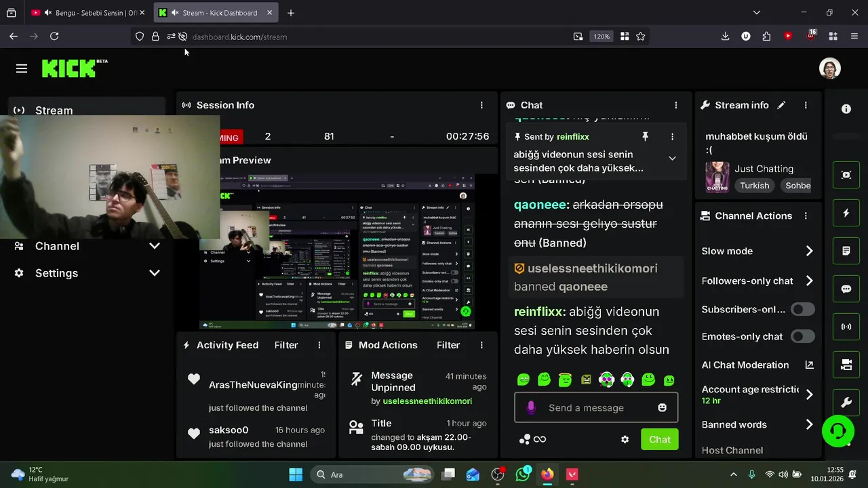
Task: Click the wrench sidebar icon
Action: (846, 403)
